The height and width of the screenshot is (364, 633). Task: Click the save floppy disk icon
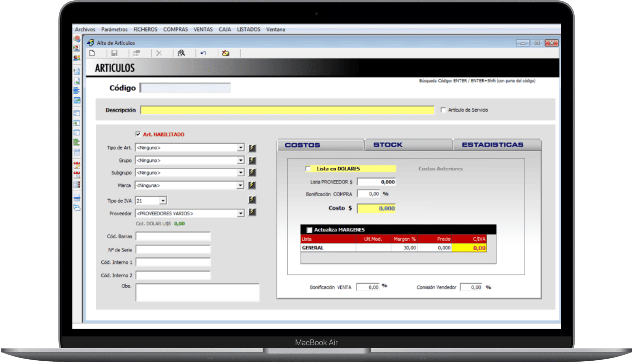coord(114,53)
